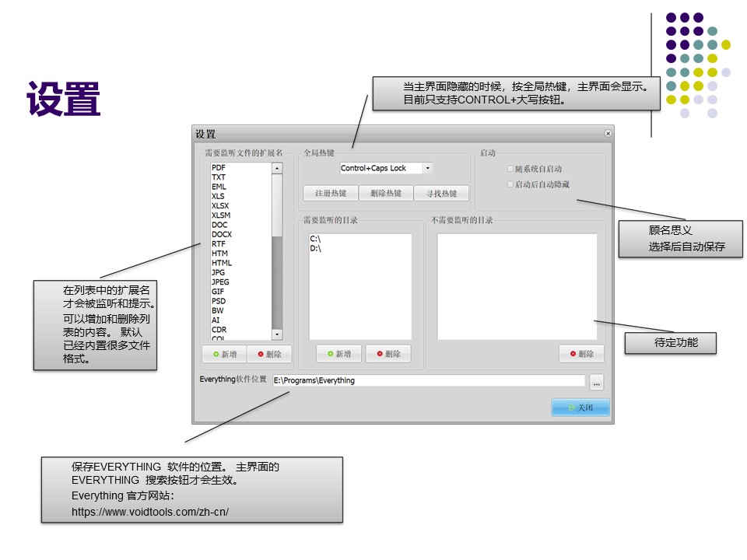Select C:\ in monitored directories list
The image size is (747, 560).
tap(315, 239)
